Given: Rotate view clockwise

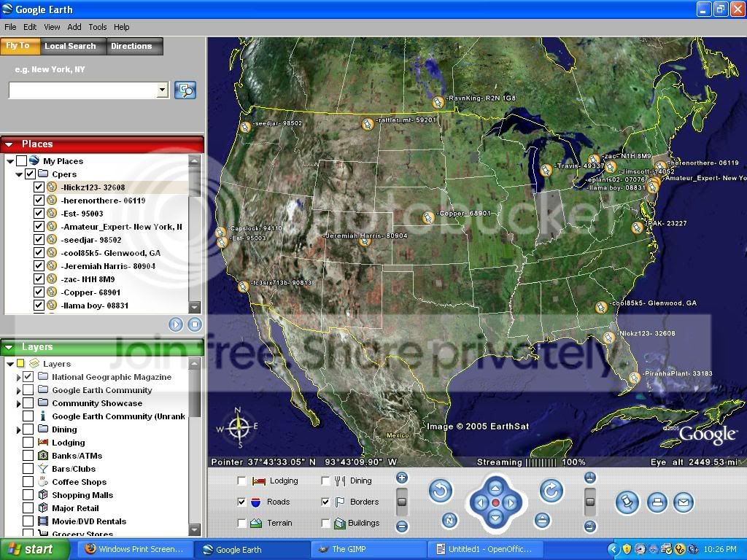Looking at the screenshot, I should point(551,491).
